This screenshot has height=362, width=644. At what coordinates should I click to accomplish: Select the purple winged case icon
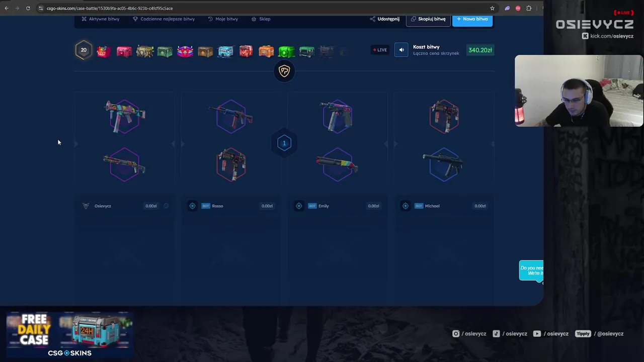pyautogui.click(x=185, y=51)
